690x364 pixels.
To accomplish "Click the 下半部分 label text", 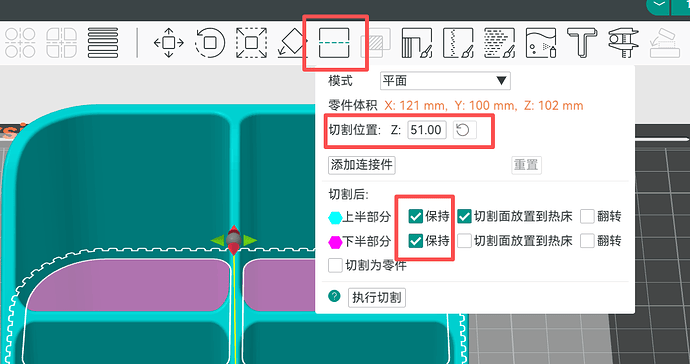I will 366,241.
